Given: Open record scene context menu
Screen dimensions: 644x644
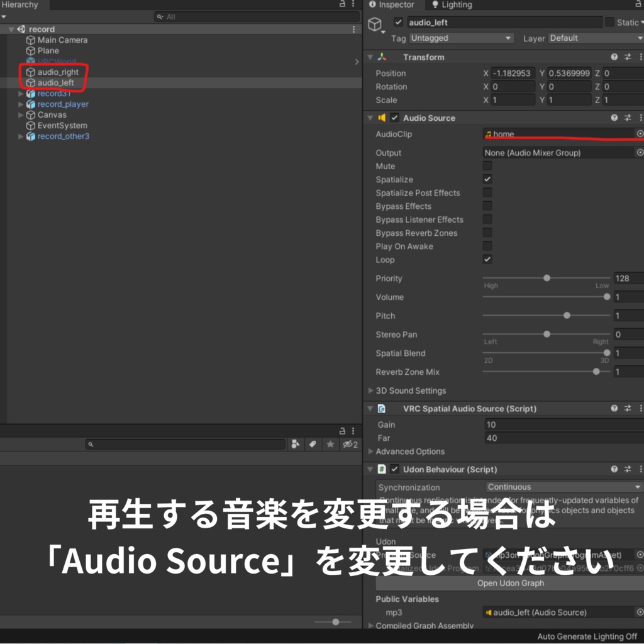Looking at the screenshot, I should click(x=353, y=29).
